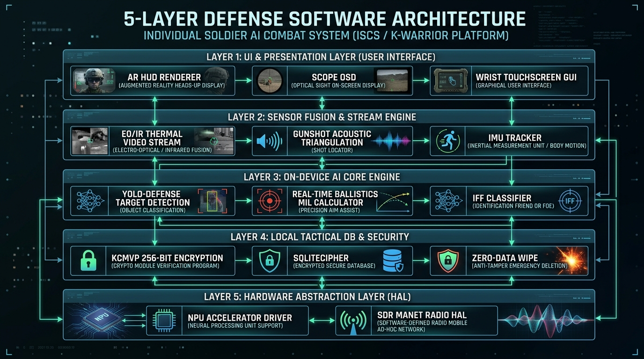
Task: Click the wrist touchscreen device image
Action: coord(448,80)
